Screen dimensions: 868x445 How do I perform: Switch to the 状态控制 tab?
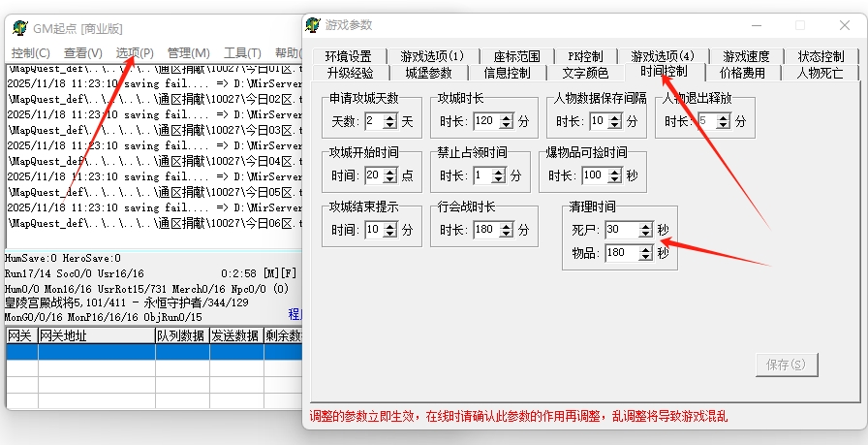[821, 56]
